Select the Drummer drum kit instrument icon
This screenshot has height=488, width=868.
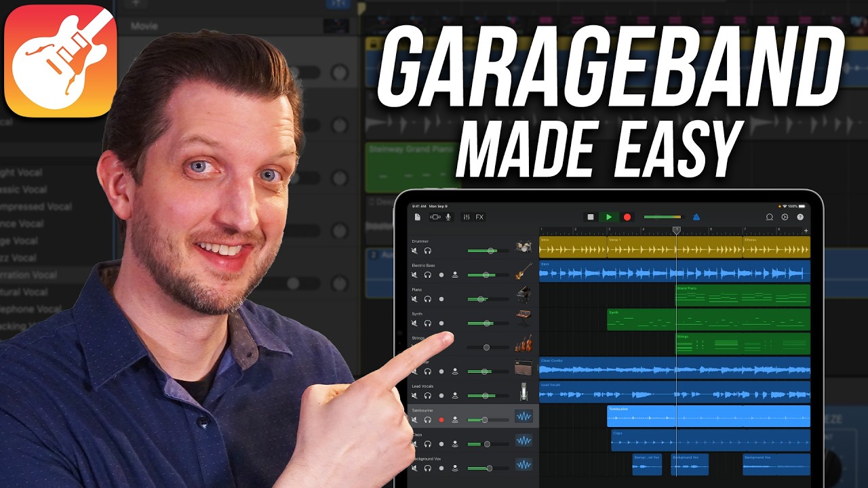point(523,247)
